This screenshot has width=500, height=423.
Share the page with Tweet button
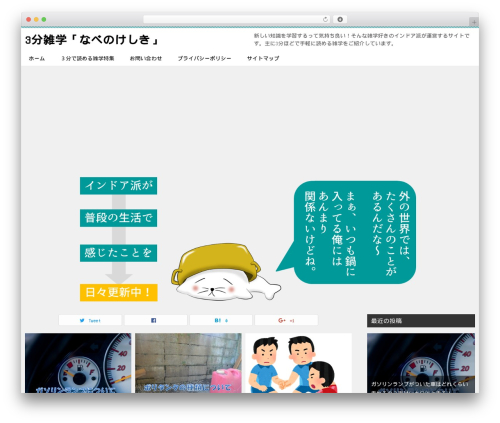click(x=90, y=320)
